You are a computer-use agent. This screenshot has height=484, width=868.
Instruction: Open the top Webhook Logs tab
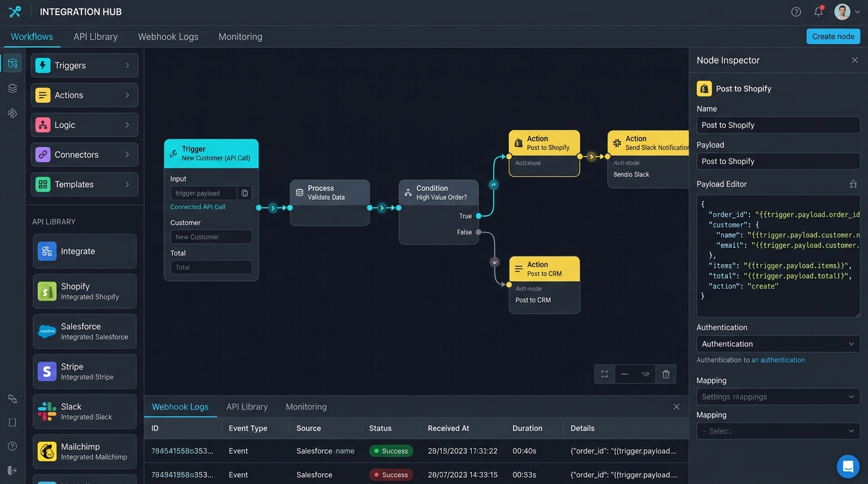click(x=168, y=37)
